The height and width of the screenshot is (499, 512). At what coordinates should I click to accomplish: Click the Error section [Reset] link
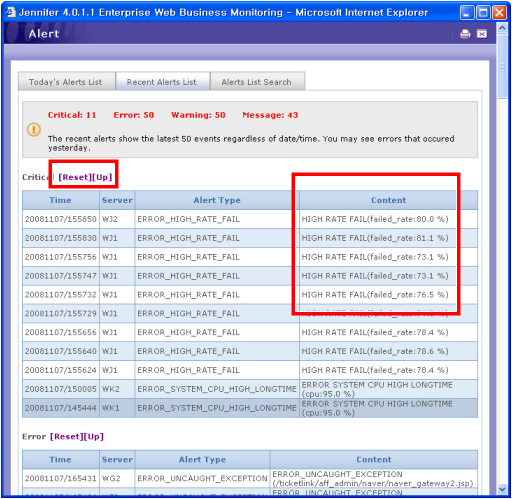pyautogui.click(x=67, y=436)
